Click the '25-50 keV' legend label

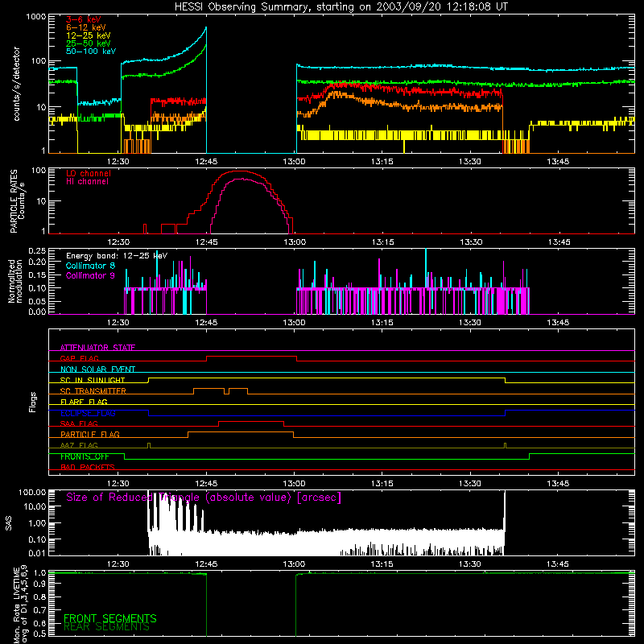(x=89, y=43)
